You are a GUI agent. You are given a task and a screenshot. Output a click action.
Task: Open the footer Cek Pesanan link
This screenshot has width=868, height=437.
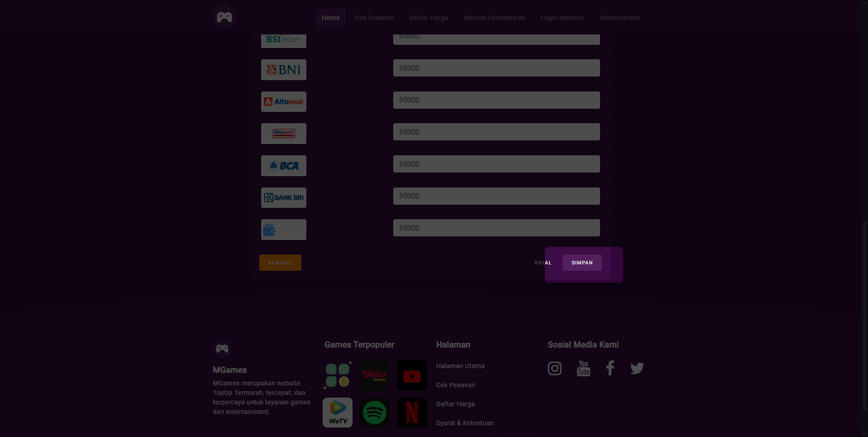coord(456,385)
